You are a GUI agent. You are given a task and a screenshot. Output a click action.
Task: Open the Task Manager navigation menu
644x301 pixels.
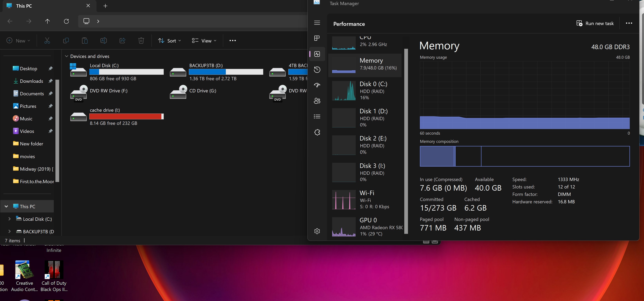click(317, 23)
